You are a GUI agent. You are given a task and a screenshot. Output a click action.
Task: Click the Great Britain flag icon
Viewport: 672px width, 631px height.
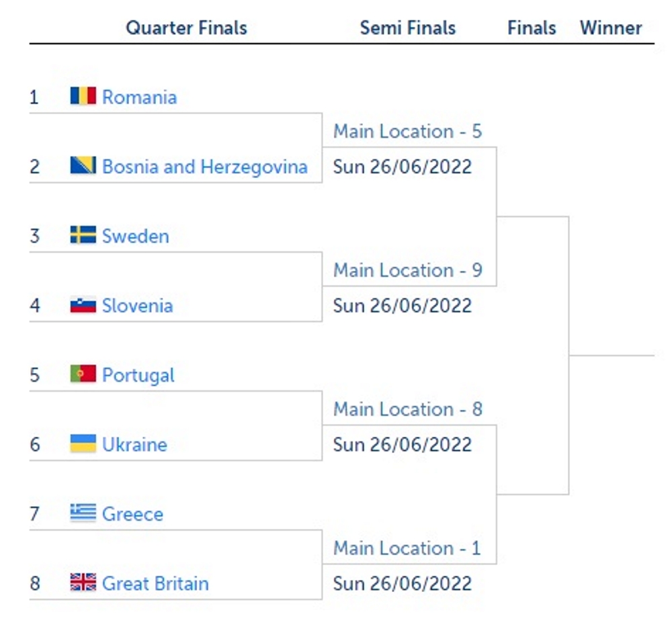[83, 582]
